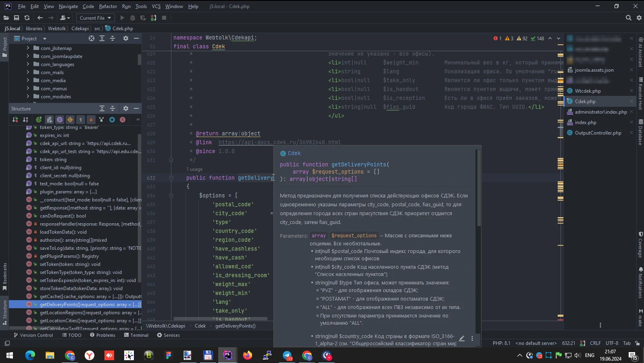
Task: Hide the Project panel with minus icon
Action: pyautogui.click(x=136, y=38)
